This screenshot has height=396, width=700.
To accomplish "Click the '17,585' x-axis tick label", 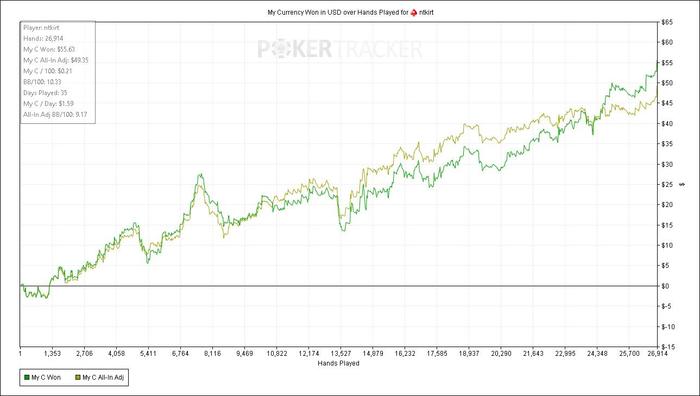I will [437, 354].
